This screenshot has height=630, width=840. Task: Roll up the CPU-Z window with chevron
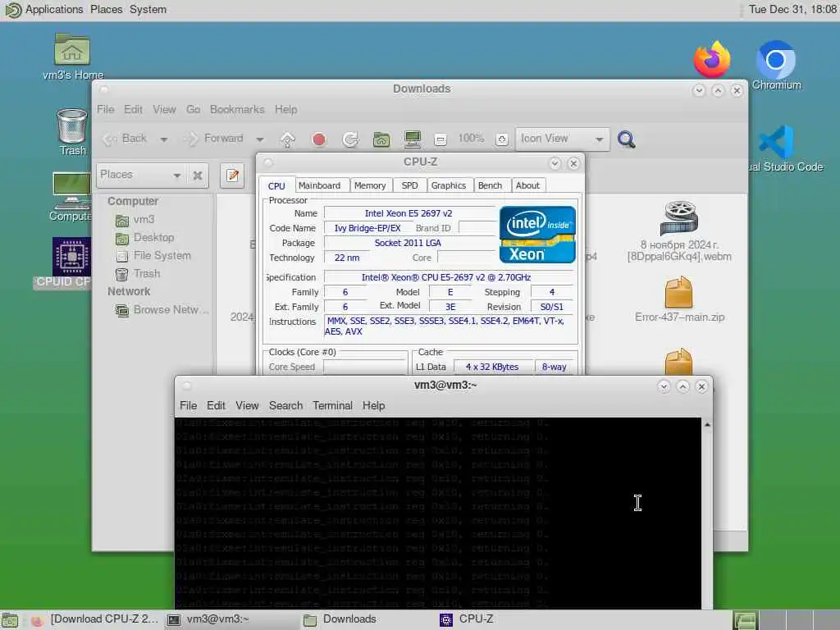pyautogui.click(x=555, y=163)
